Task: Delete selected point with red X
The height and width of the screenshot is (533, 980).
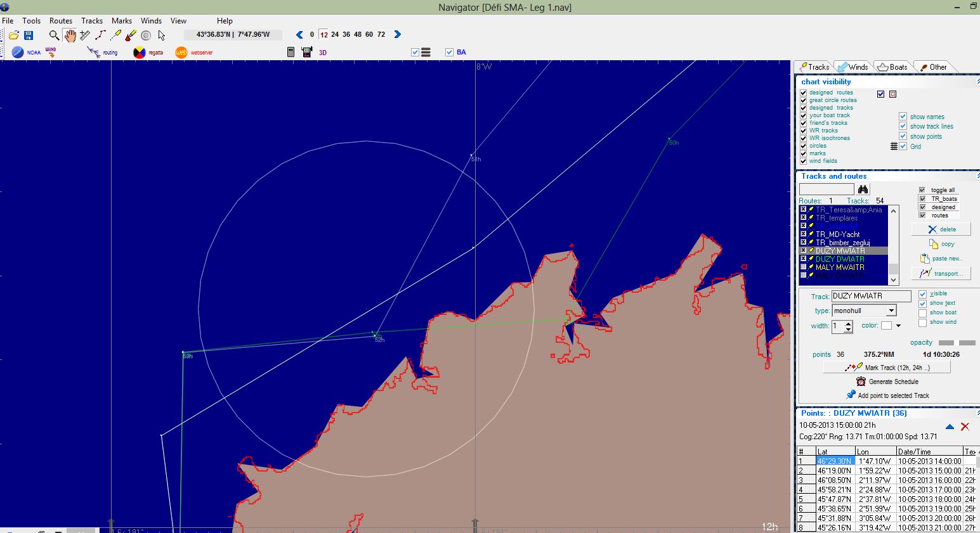Action: point(965,427)
